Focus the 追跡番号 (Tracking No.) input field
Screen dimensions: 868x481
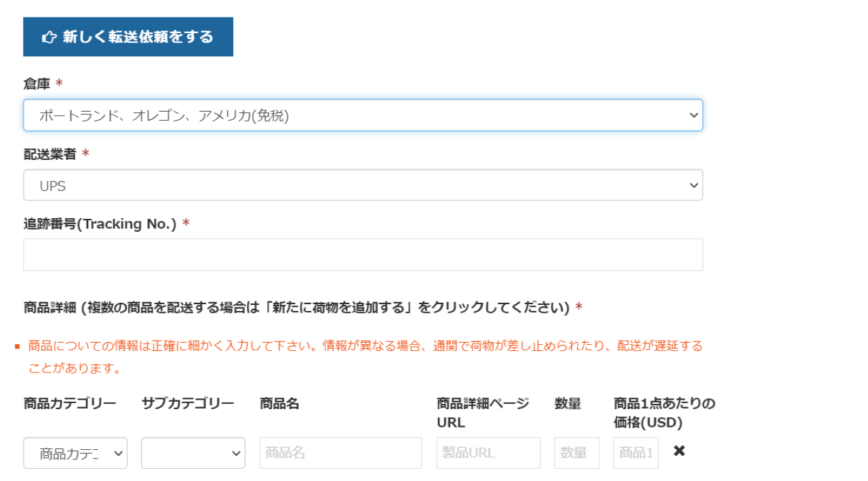coord(363,255)
